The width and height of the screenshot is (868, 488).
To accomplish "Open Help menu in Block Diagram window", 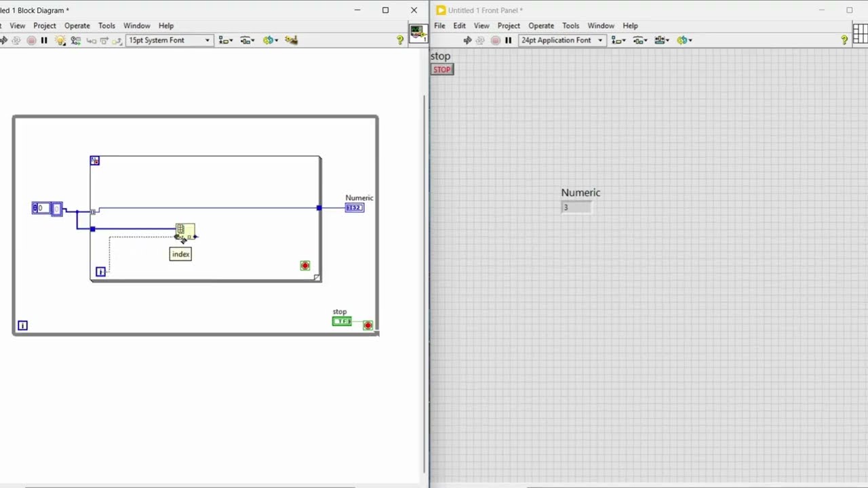I will 166,26.
